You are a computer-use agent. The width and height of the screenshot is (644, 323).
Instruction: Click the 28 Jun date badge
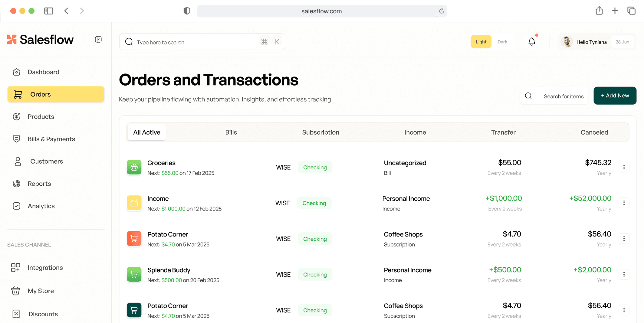[622, 42]
